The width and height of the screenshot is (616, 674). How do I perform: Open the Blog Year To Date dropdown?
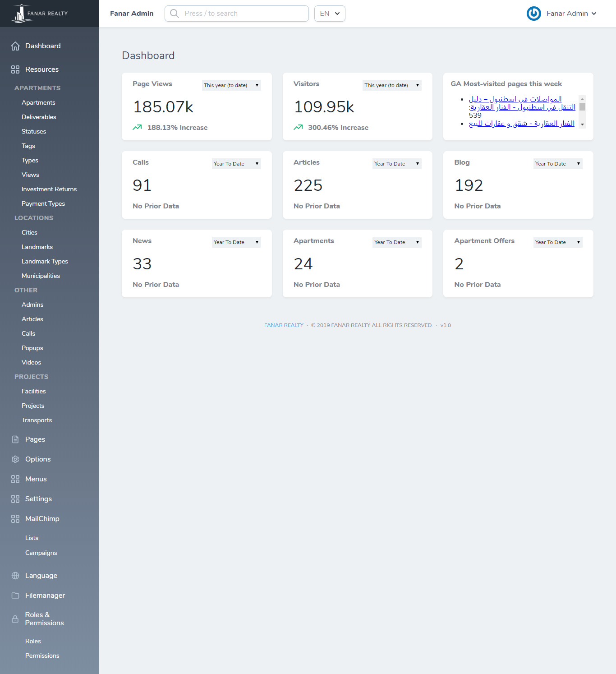[x=558, y=164]
